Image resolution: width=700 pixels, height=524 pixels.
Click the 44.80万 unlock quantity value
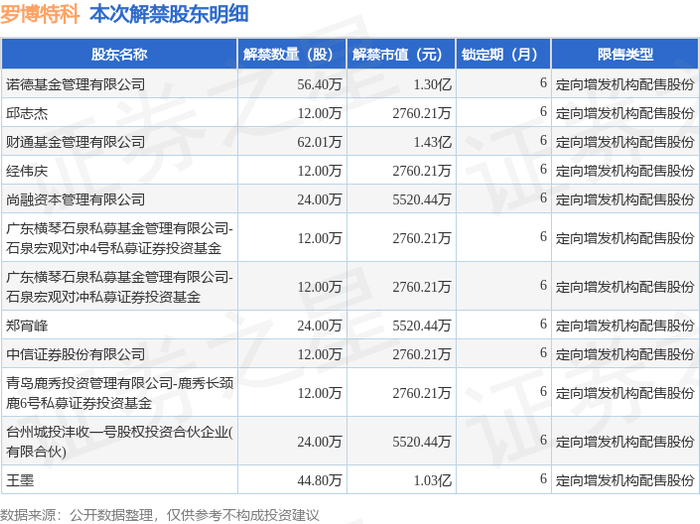tap(320, 480)
